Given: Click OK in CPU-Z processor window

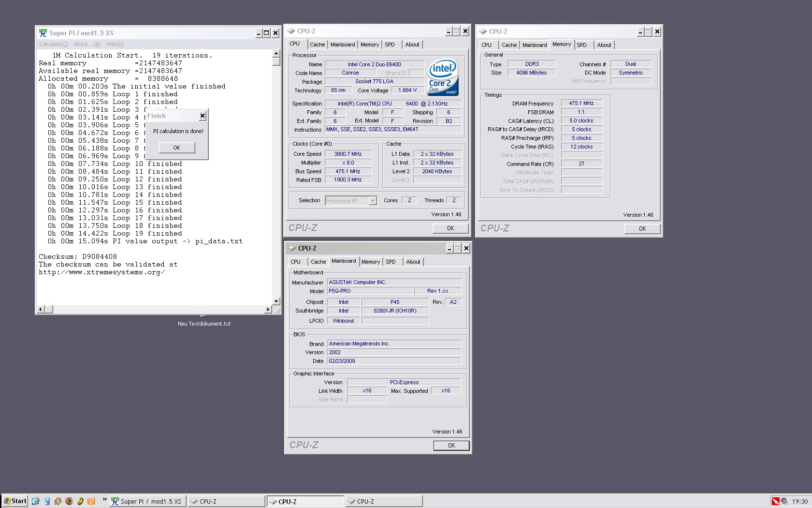Looking at the screenshot, I should pyautogui.click(x=450, y=228).
